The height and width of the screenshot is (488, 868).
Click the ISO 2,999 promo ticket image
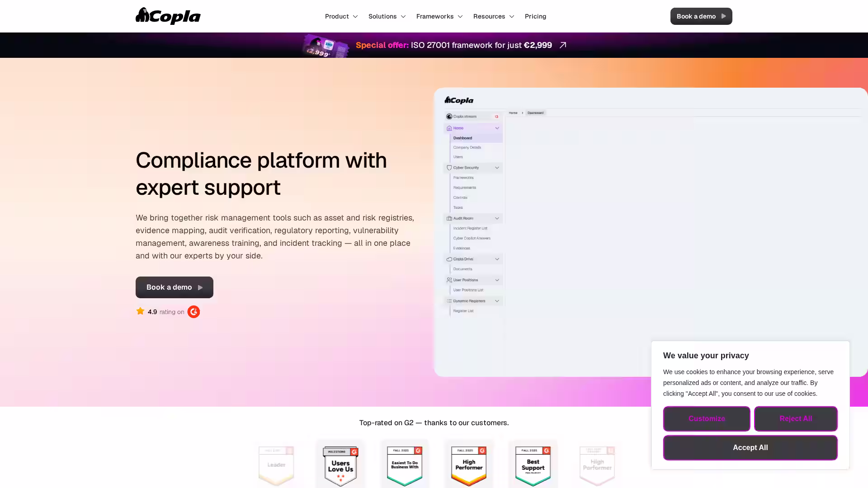325,46
